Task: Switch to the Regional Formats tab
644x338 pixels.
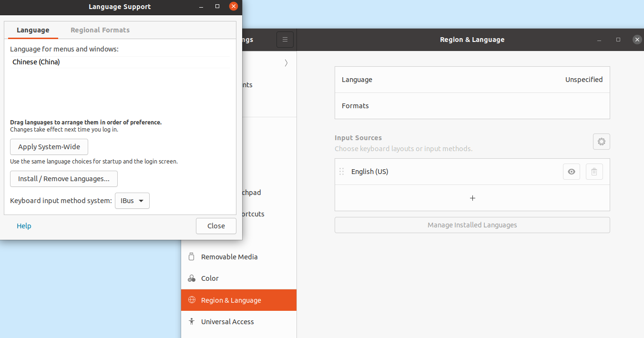Action: pyautogui.click(x=100, y=30)
